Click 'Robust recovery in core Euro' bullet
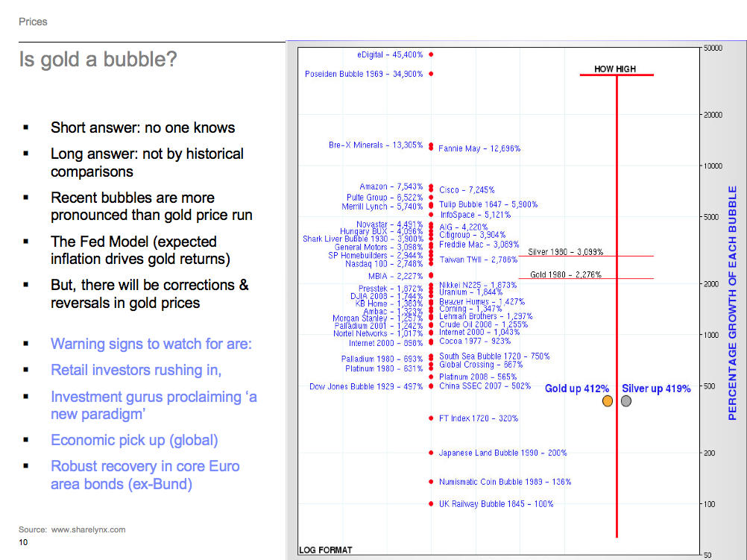The image size is (747, 560). pyautogui.click(x=145, y=475)
